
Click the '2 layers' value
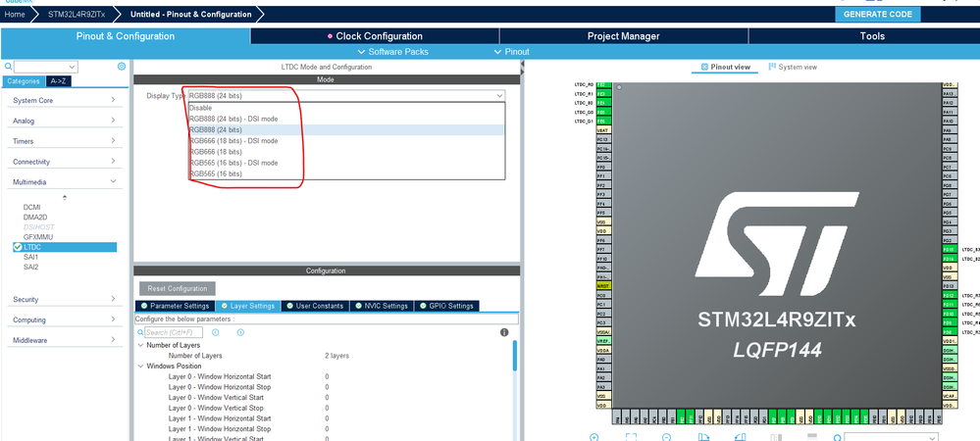[336, 356]
